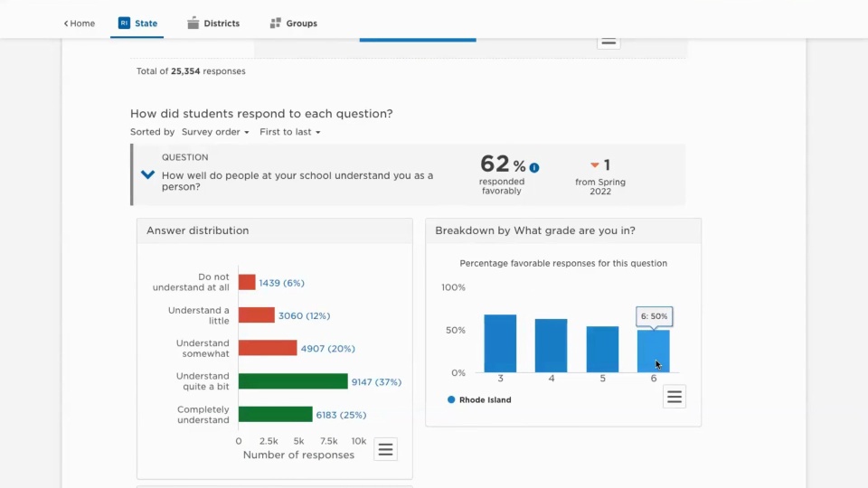Screen dimensions: 868x488
Task: Click the 'from Spring 2022' label
Action: [x=600, y=186]
